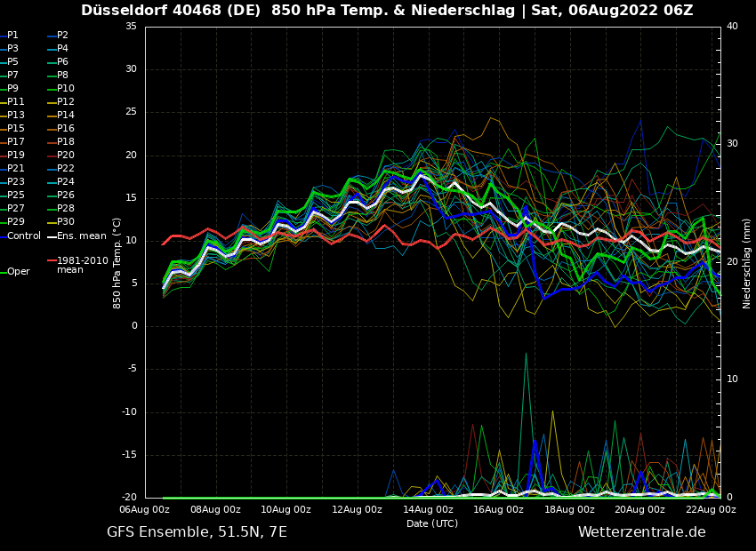
Task: Select the P30 legend entry
Action: click(x=65, y=222)
